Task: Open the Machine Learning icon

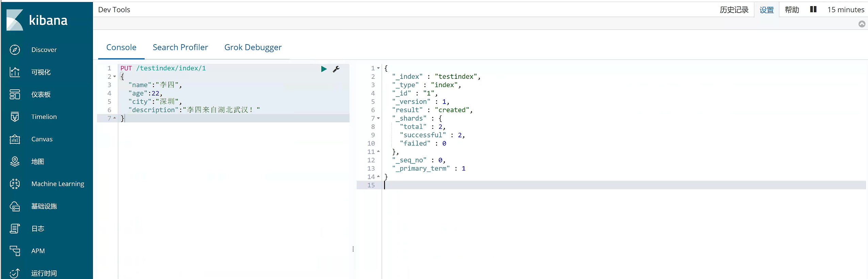Action: 15,184
